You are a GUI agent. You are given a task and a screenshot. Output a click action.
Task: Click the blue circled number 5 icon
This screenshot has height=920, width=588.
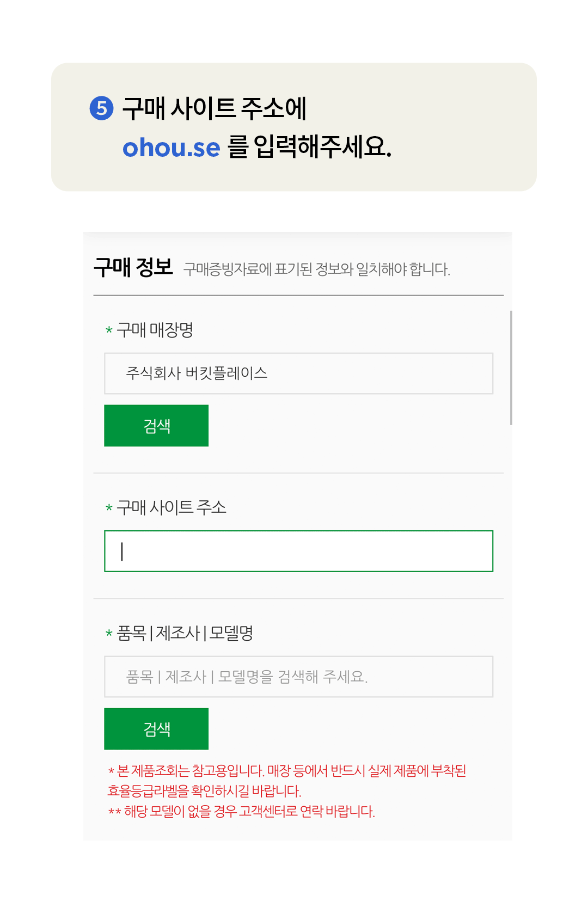(x=101, y=108)
